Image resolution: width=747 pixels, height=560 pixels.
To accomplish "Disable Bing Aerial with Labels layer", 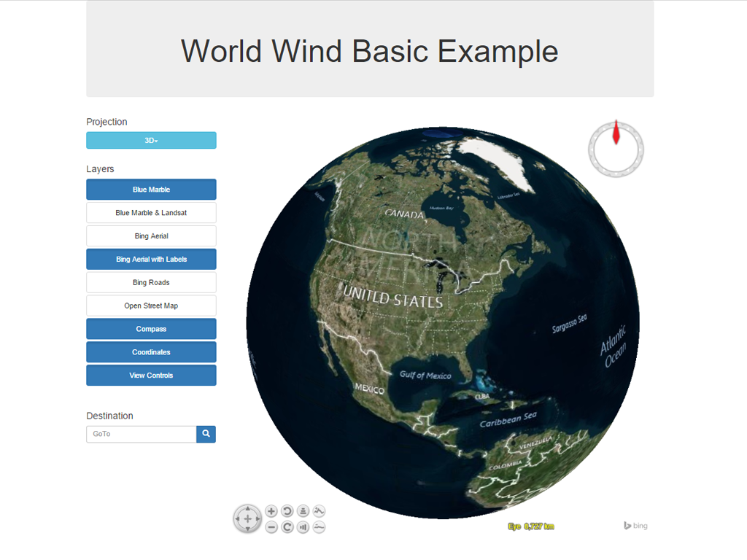I will [151, 260].
